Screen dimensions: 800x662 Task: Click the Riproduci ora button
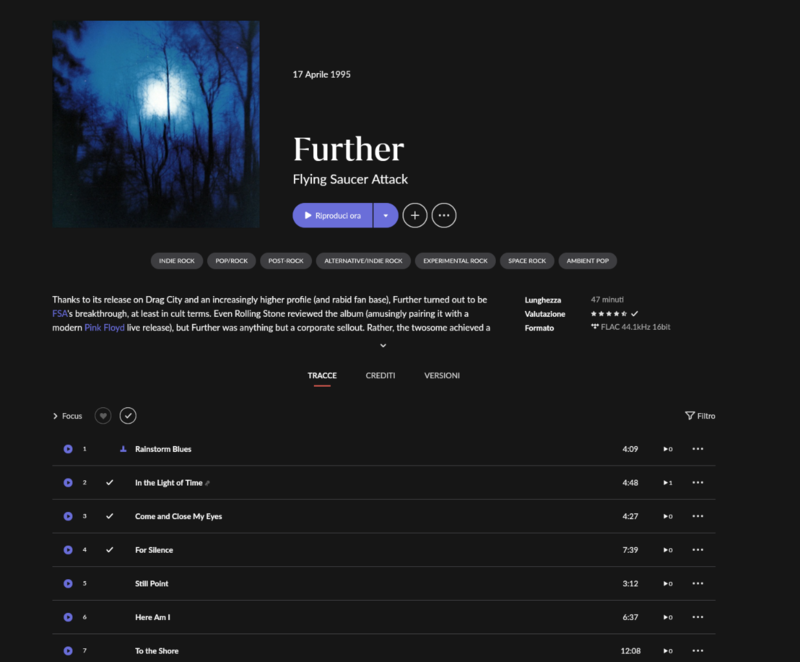click(332, 215)
